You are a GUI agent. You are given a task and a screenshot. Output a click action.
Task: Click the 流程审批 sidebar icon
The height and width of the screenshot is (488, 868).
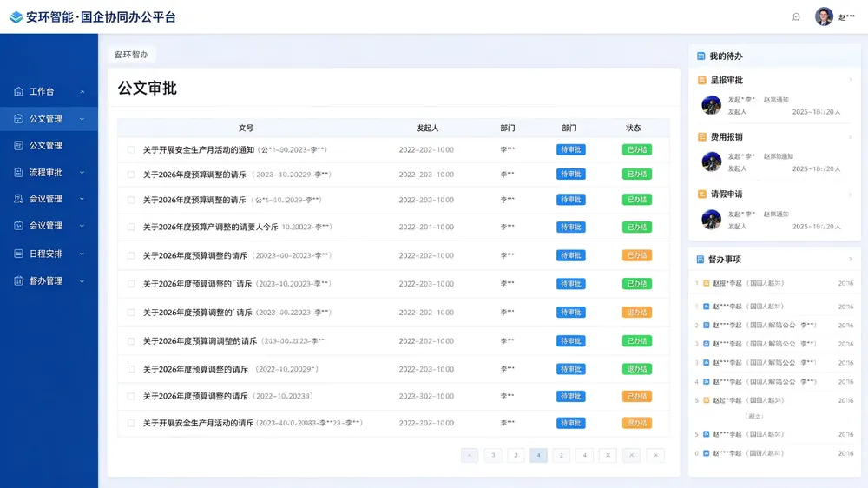tap(18, 172)
